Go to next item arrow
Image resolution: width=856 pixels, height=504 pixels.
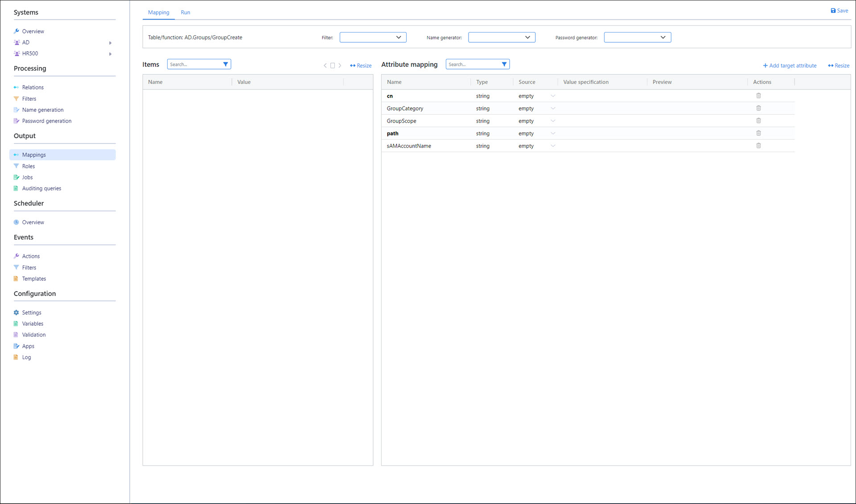340,66
